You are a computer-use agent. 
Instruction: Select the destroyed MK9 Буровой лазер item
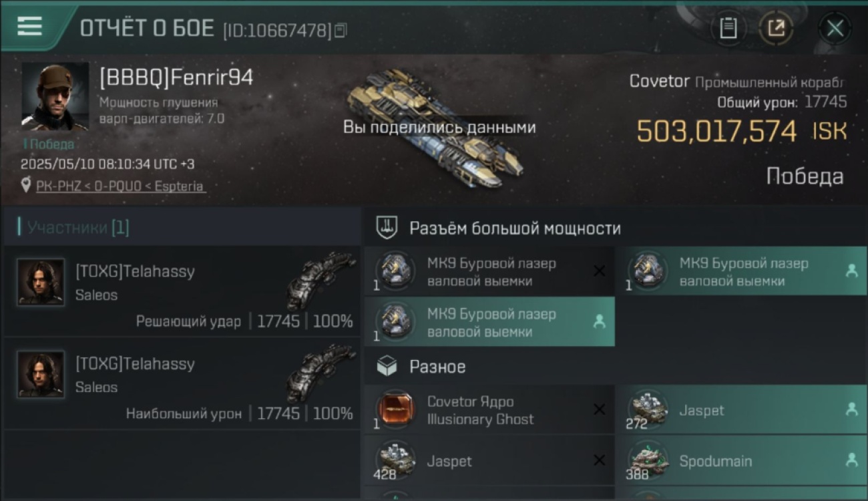coord(489,272)
